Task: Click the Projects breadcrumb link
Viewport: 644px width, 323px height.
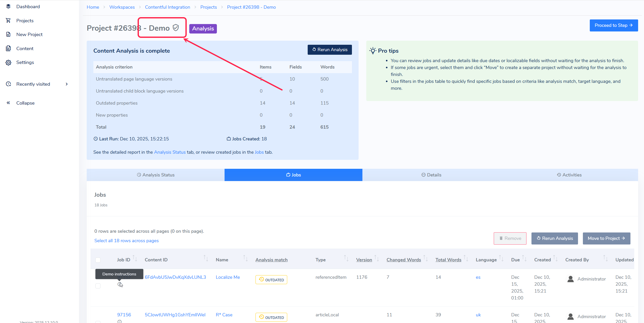Action: point(208,7)
